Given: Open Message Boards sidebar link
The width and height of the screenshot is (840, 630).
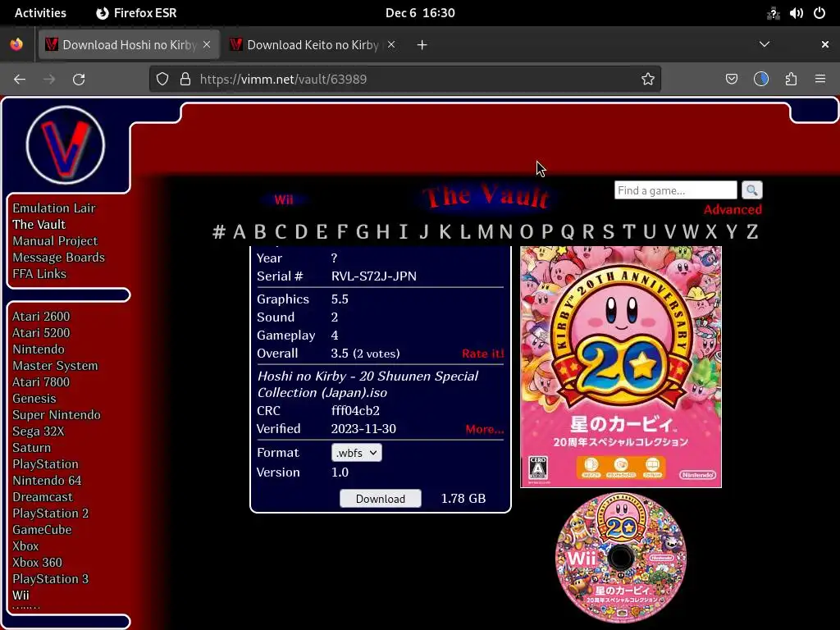Looking at the screenshot, I should click(x=59, y=258).
